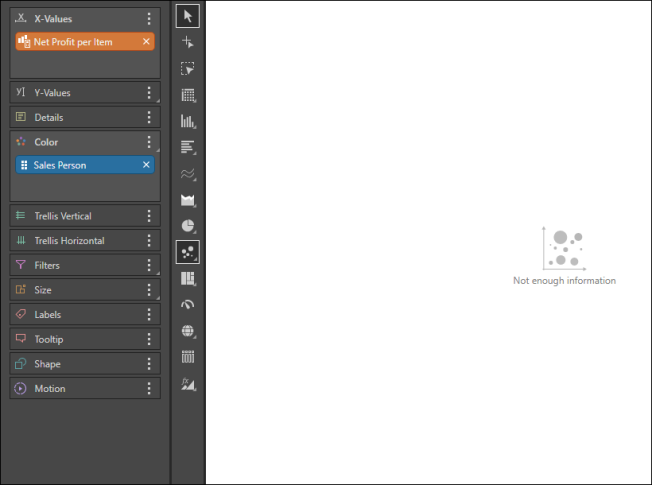Choose the treemap visualization icon
The height and width of the screenshot is (485, 652).
[187, 278]
